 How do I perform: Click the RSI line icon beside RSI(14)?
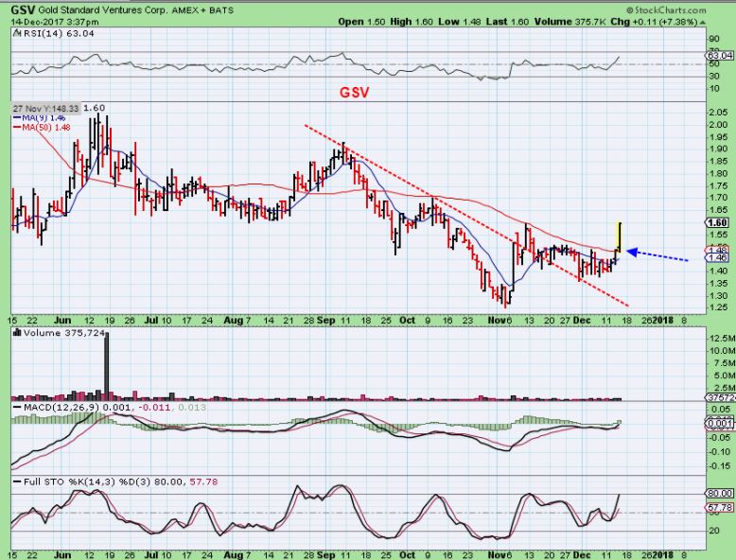[17, 33]
